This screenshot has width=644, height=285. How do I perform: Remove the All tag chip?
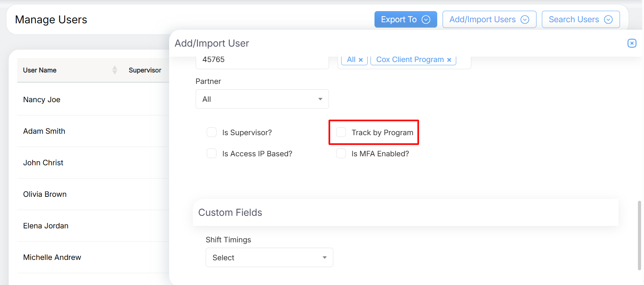(x=361, y=60)
